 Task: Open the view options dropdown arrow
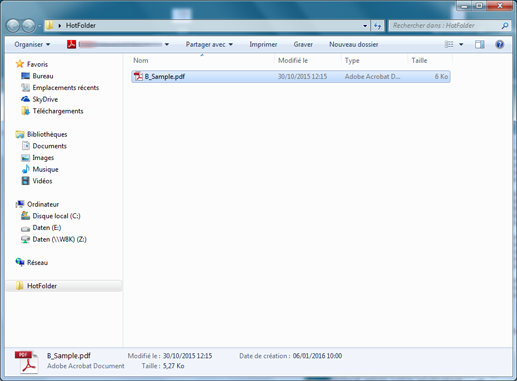(x=461, y=44)
